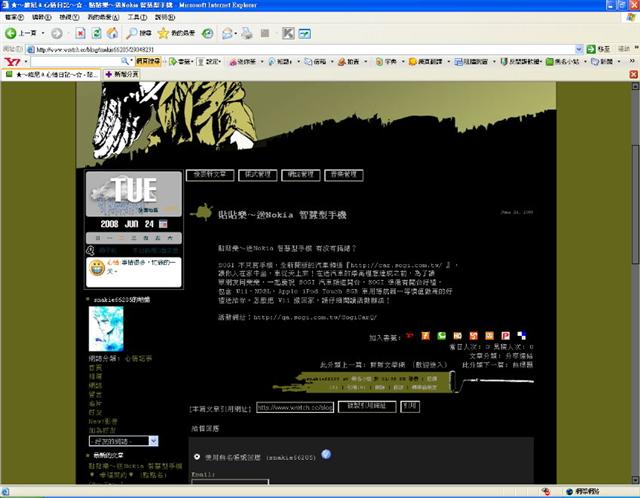
Task: Click the Email input field
Action: pyautogui.click(x=230, y=482)
